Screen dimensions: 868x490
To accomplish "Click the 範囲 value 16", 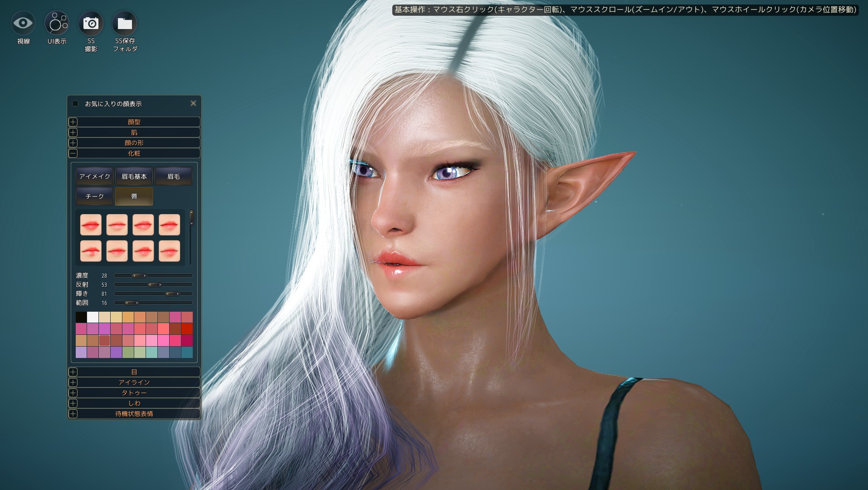I will click(x=104, y=303).
